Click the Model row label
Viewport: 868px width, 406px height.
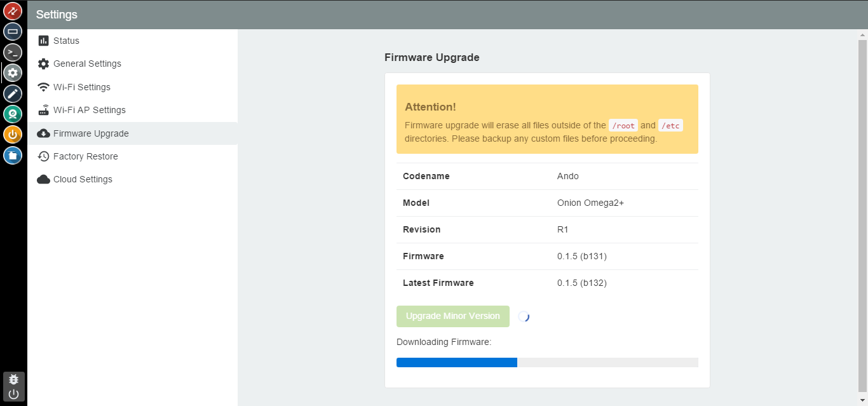pyautogui.click(x=416, y=203)
